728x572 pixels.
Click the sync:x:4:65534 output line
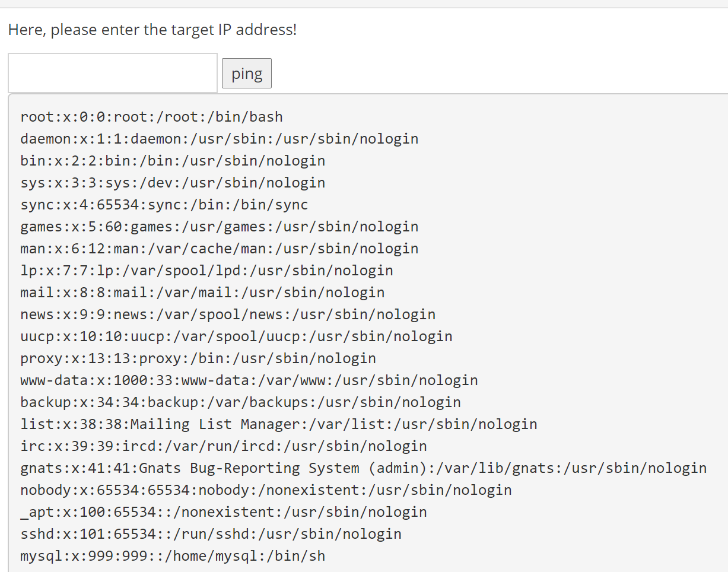164,205
